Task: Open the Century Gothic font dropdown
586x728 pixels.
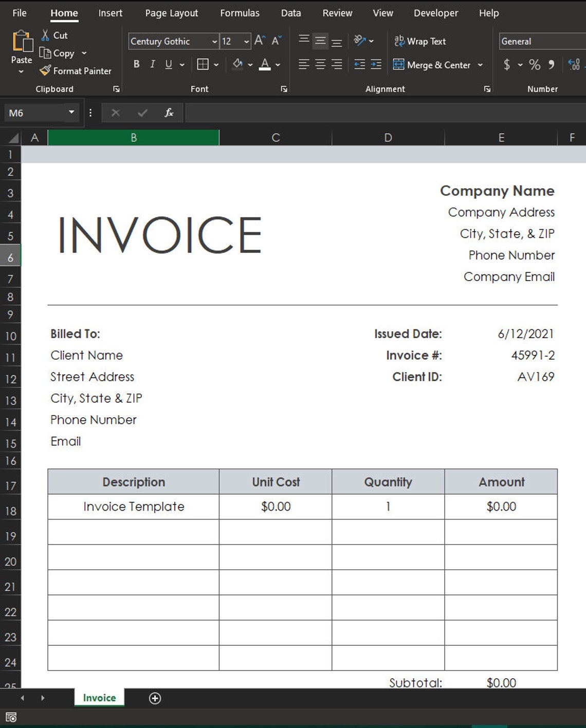Action: pos(214,41)
